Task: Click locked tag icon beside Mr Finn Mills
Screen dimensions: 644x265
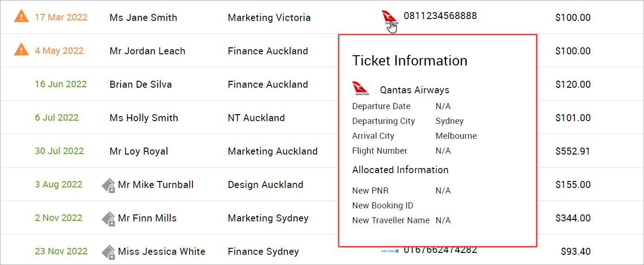Action: tap(108, 219)
